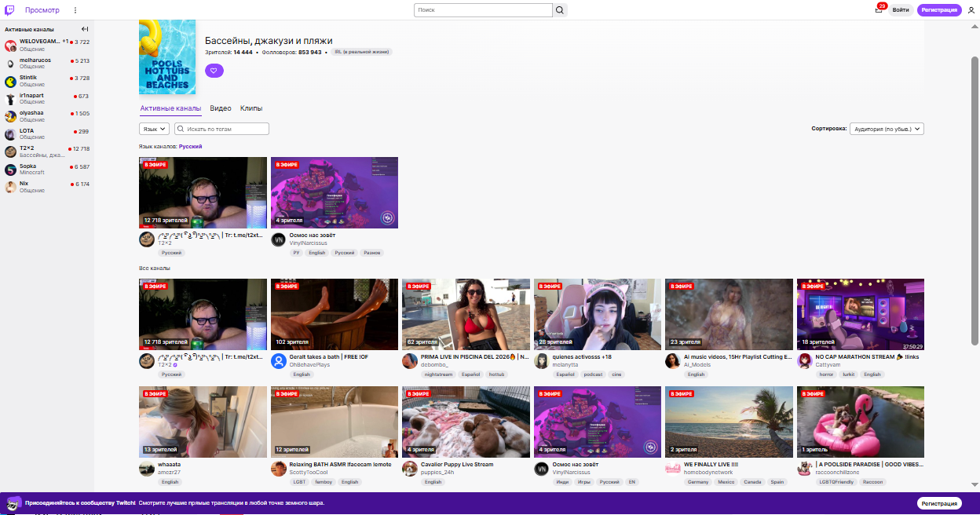Open the Relaxing BATH ASMR stream title
This screenshot has width=980, height=515.
click(341, 464)
